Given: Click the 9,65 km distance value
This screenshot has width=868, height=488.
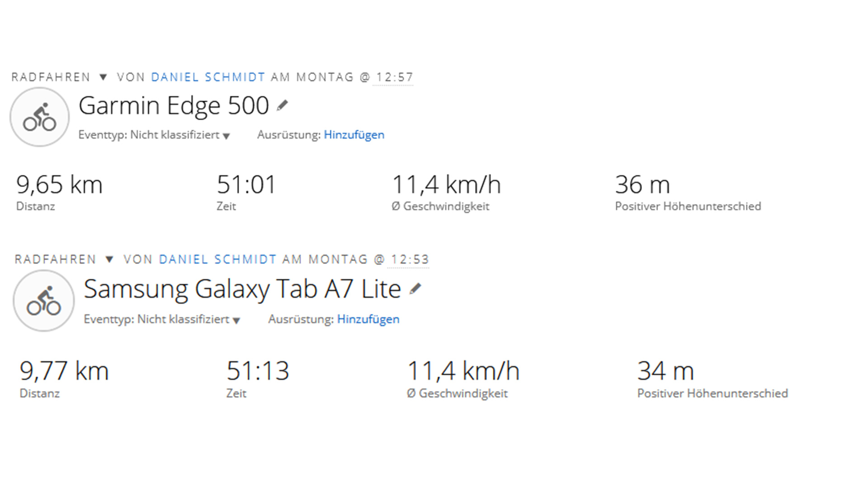Looking at the screenshot, I should point(59,185).
